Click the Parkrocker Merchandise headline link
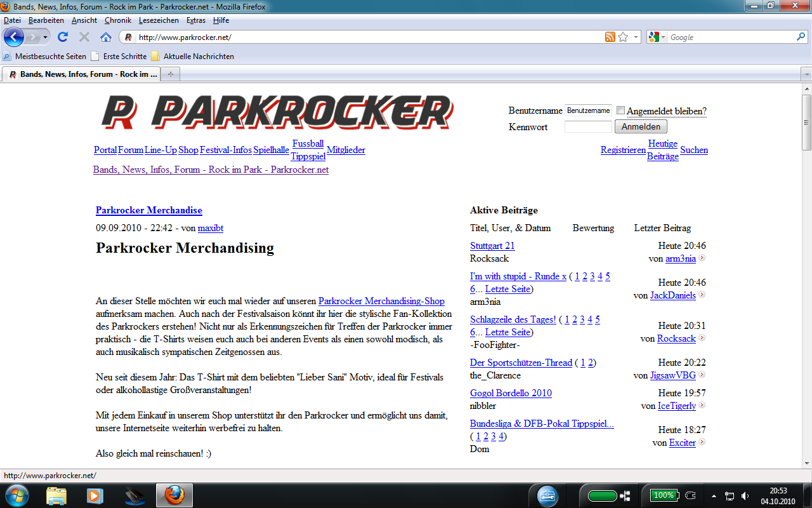 pyautogui.click(x=149, y=210)
